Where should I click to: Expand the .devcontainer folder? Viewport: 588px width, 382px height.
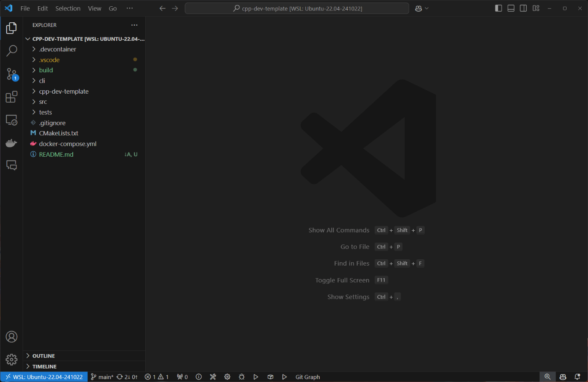click(x=84, y=49)
